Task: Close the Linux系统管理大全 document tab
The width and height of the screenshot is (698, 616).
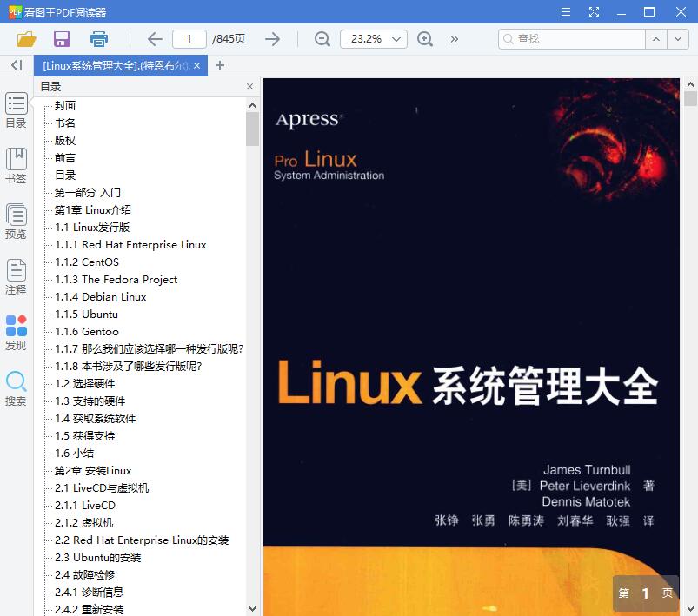Action: coord(197,66)
